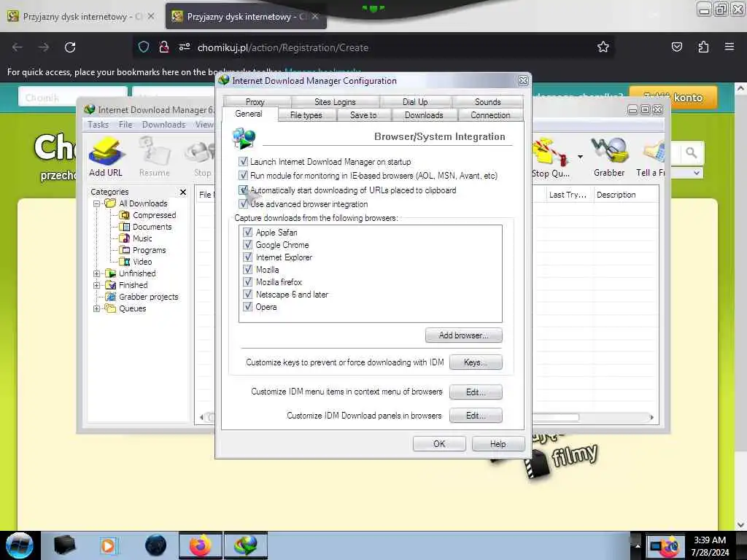Viewport: 747px width, 560px height.
Task: Click the Help button in the dialog
Action: [498, 444]
